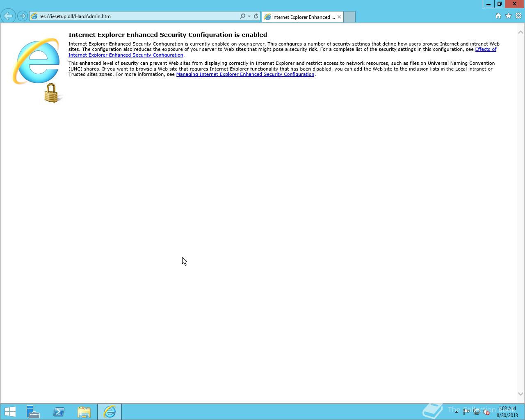The width and height of the screenshot is (525, 420).
Task: Open a new tab with blank tab button
Action: click(x=349, y=17)
